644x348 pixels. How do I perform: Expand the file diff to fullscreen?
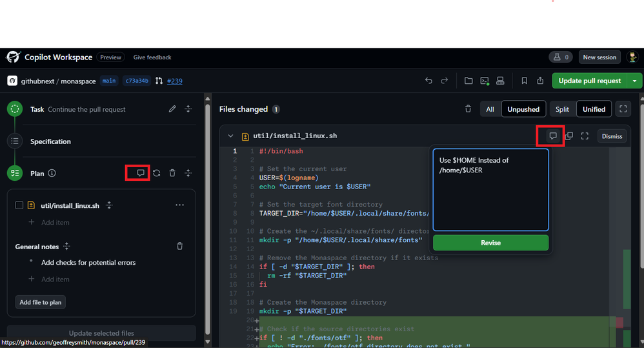(x=585, y=136)
